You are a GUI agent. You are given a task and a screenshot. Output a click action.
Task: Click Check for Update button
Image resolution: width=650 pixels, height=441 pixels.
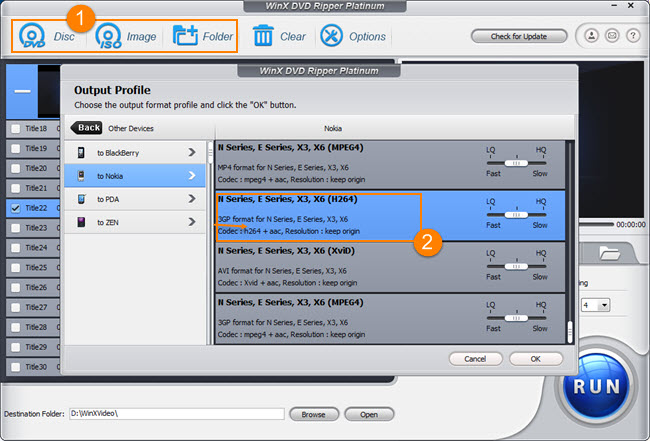click(519, 36)
